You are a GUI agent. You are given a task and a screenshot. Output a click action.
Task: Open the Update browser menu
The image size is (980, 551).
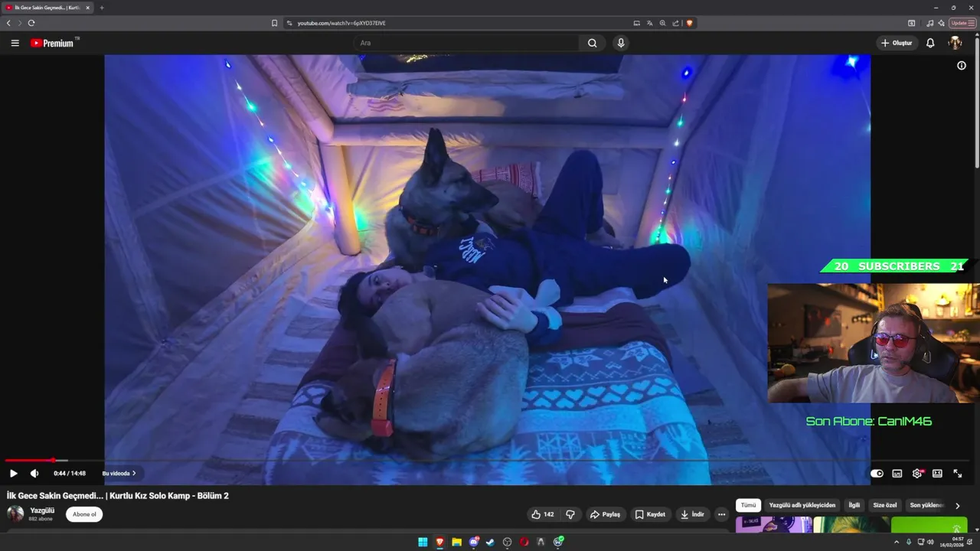click(962, 23)
